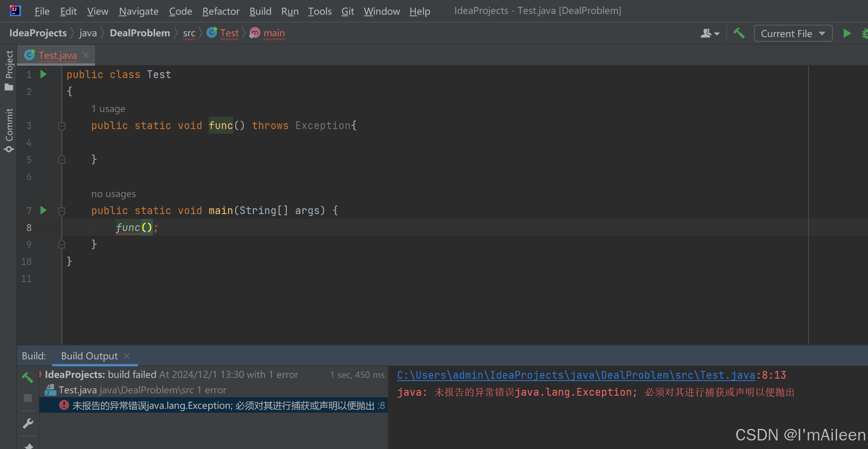
Task: Open the Git menu
Action: [x=347, y=11]
